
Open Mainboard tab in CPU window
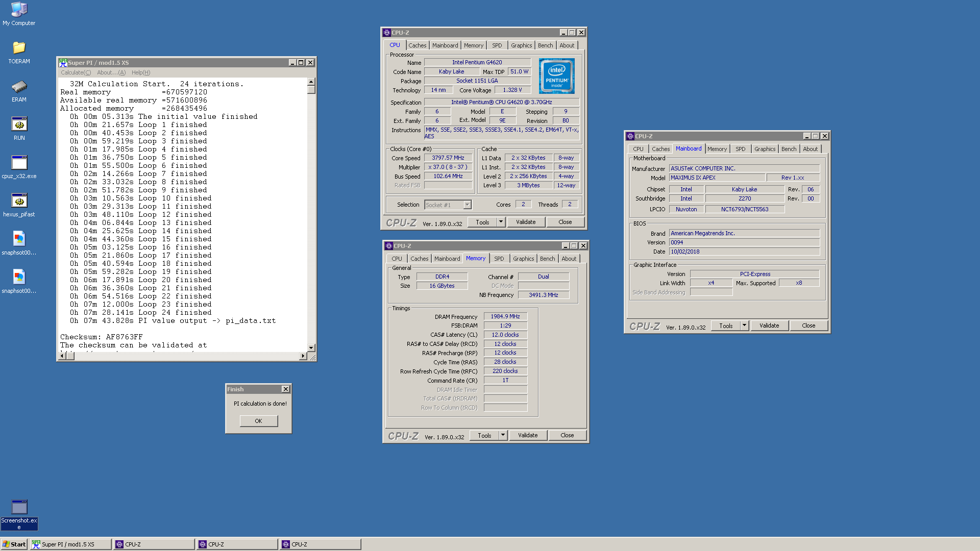[445, 45]
